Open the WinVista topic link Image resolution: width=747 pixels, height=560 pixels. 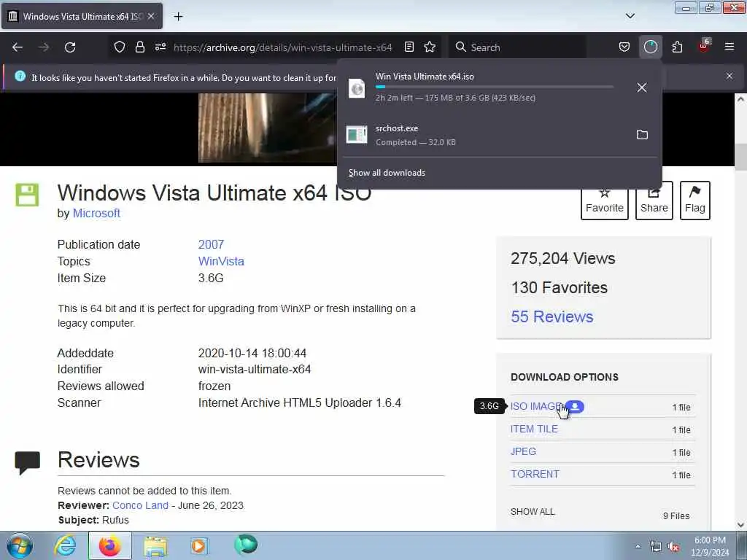point(221,262)
